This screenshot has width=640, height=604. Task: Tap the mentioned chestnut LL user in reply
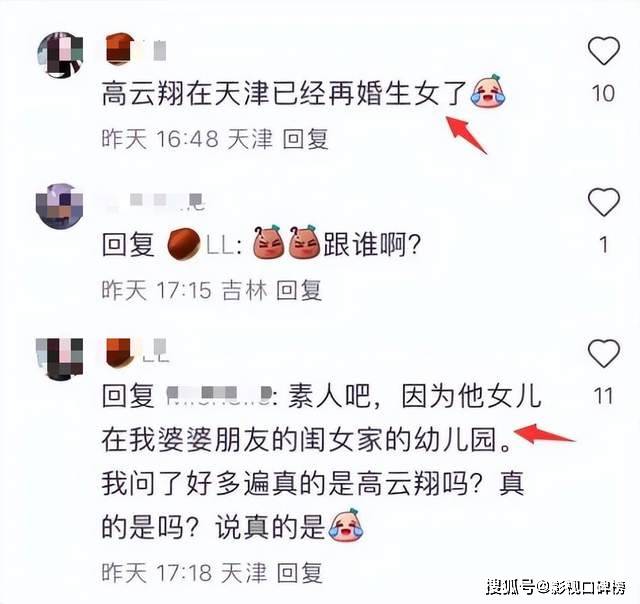click(x=199, y=245)
